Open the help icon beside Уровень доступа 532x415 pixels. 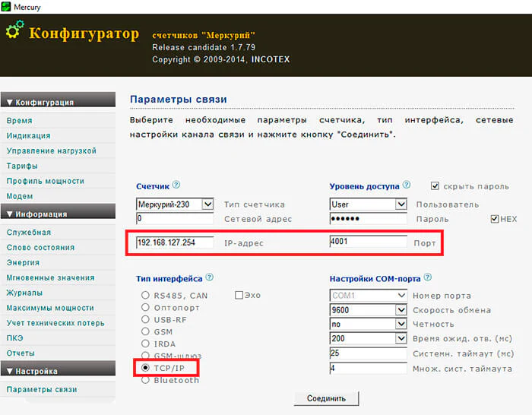coord(407,185)
